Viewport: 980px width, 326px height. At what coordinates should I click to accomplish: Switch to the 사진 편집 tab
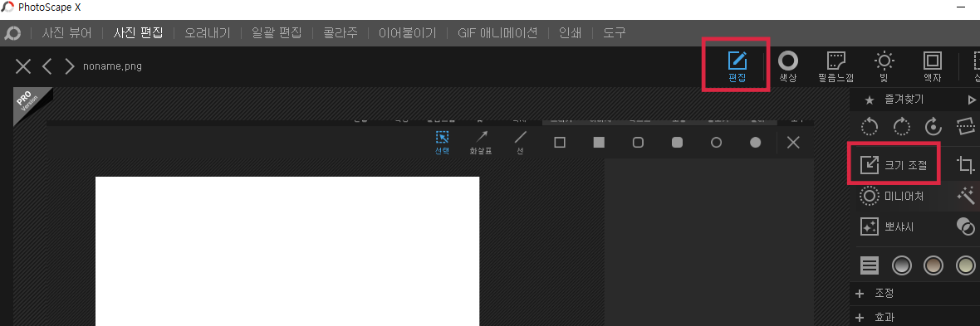pos(138,33)
